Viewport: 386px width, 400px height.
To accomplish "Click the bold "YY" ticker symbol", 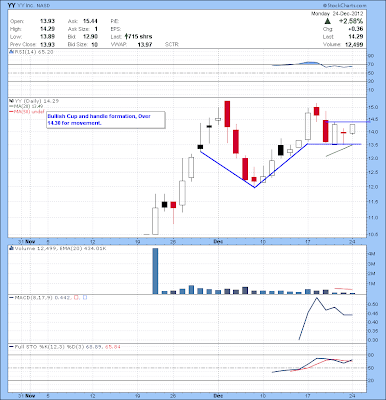I will [11, 5].
